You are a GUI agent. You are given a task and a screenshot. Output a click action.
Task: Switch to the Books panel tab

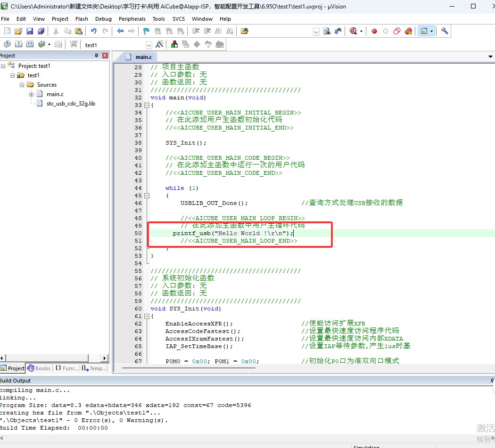point(39,368)
